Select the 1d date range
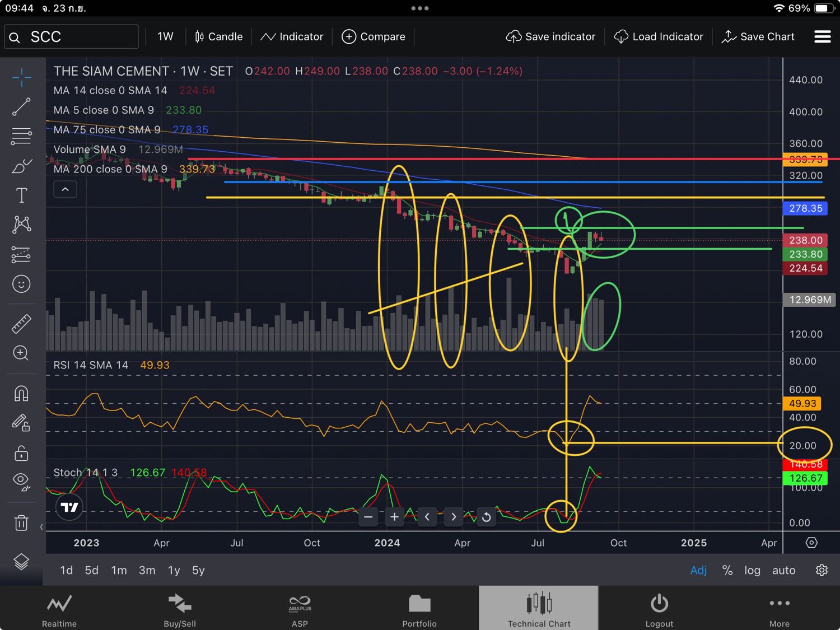 [x=66, y=570]
